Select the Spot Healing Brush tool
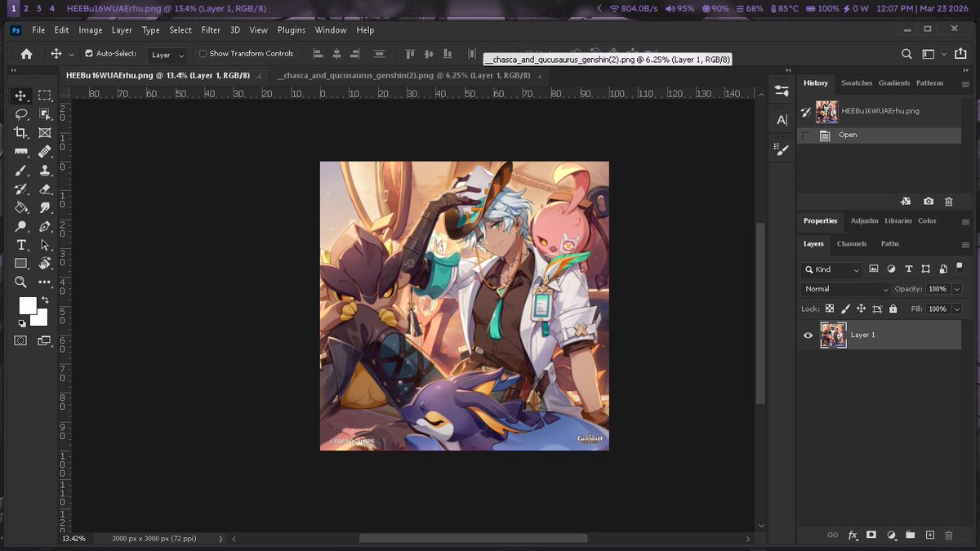The height and width of the screenshot is (551, 980). pyautogui.click(x=45, y=151)
